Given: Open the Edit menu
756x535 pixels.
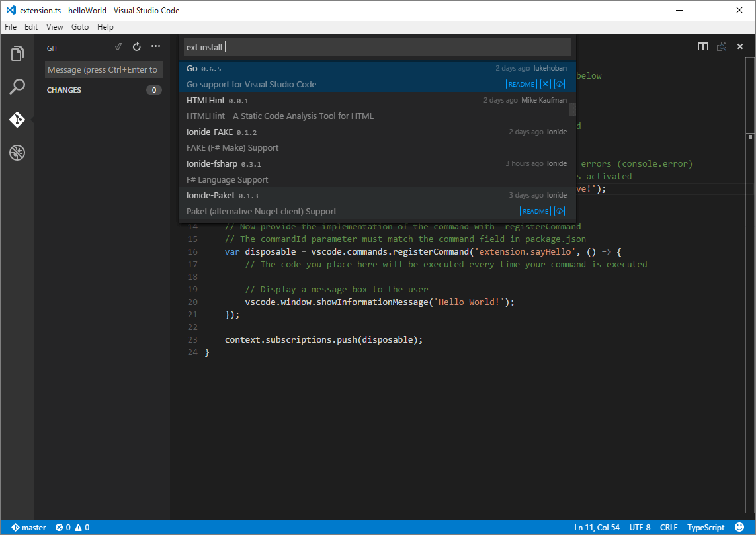Looking at the screenshot, I should [x=31, y=27].
